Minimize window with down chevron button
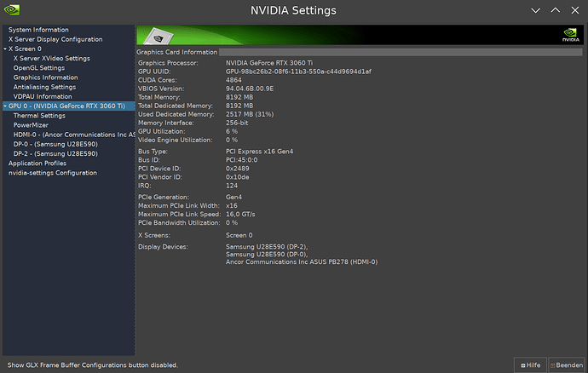The width and height of the screenshot is (588, 373). pos(535,10)
